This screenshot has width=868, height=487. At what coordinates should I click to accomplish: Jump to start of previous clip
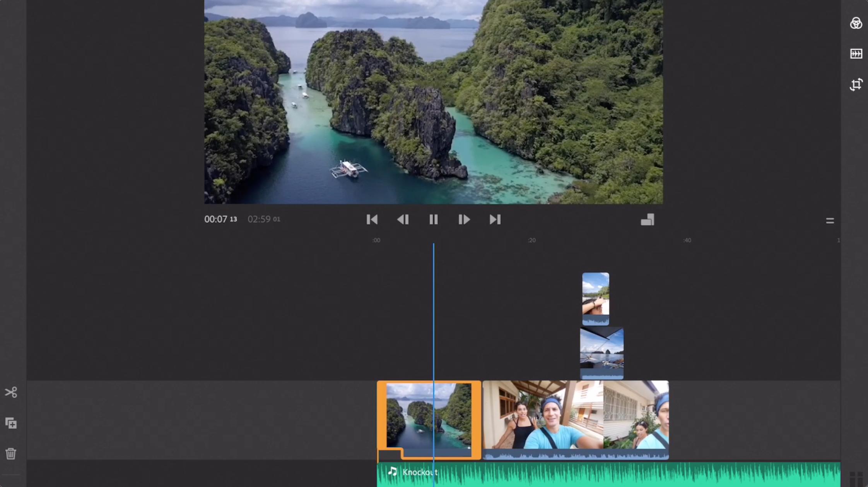coord(372,219)
